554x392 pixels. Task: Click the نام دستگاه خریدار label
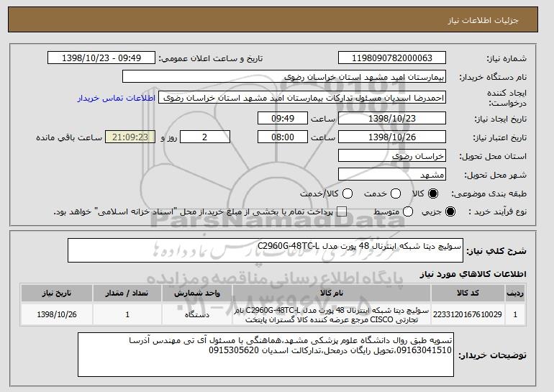(x=493, y=78)
